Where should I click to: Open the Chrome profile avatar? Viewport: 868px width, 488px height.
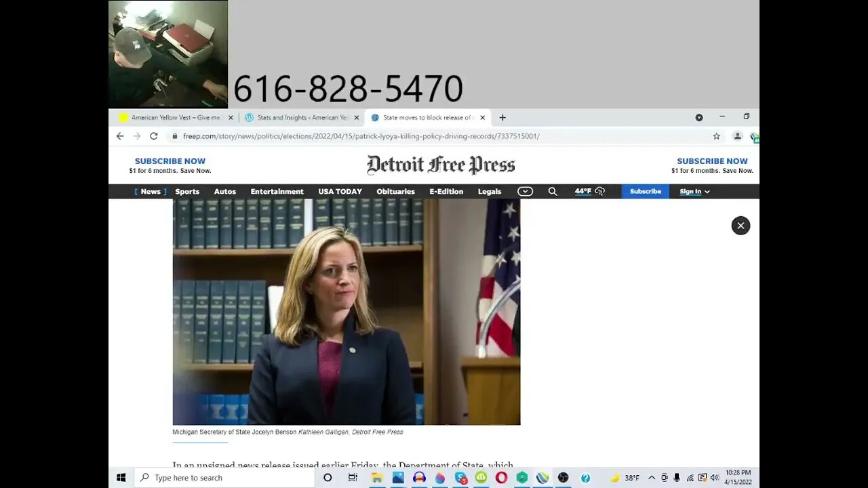click(x=738, y=136)
